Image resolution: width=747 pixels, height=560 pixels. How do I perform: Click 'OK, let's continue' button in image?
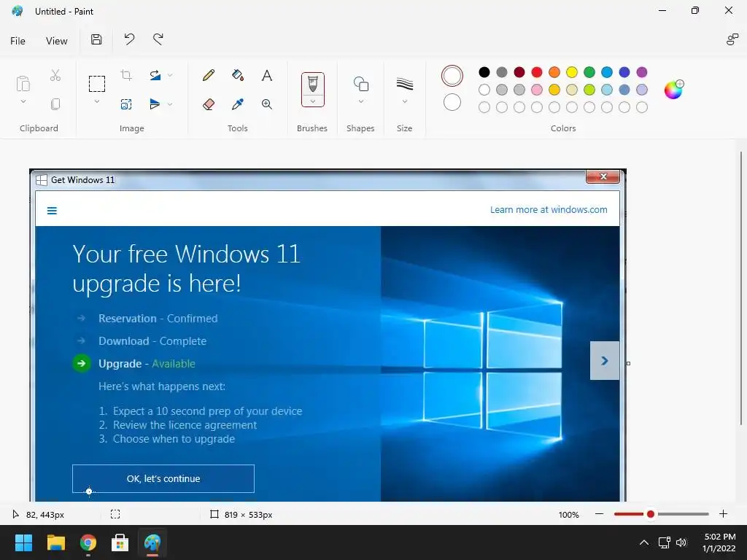click(x=163, y=478)
